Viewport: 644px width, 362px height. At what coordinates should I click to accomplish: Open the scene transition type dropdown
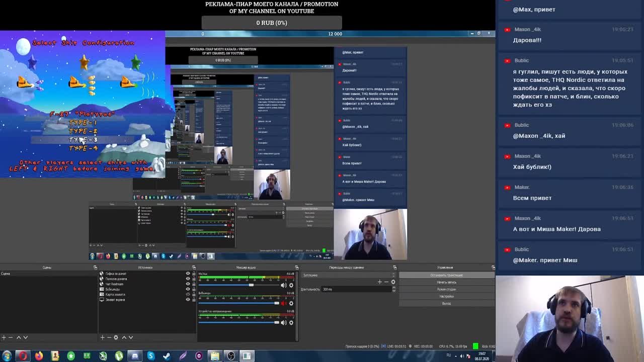(347, 275)
